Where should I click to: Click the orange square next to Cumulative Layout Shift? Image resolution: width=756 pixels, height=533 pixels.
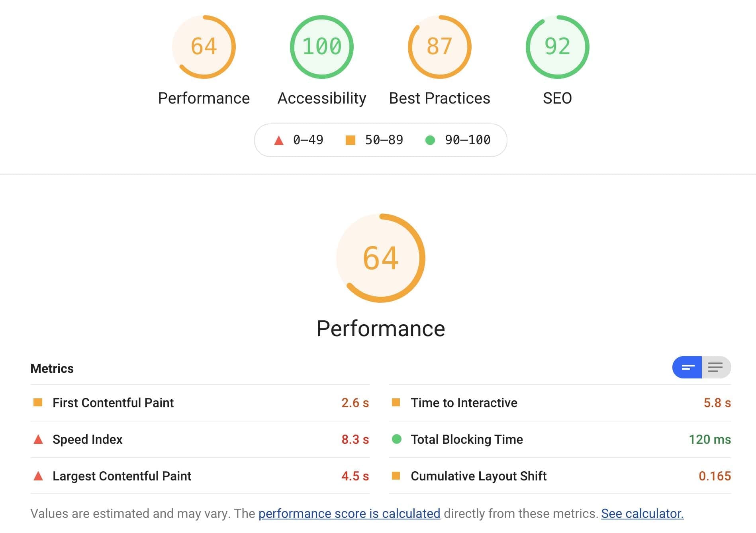(396, 476)
